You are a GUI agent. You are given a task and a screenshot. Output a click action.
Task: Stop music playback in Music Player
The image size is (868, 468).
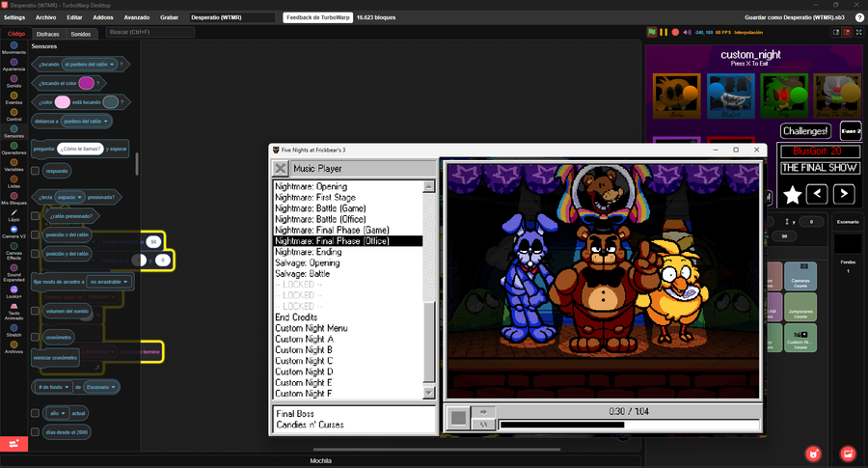(x=458, y=418)
